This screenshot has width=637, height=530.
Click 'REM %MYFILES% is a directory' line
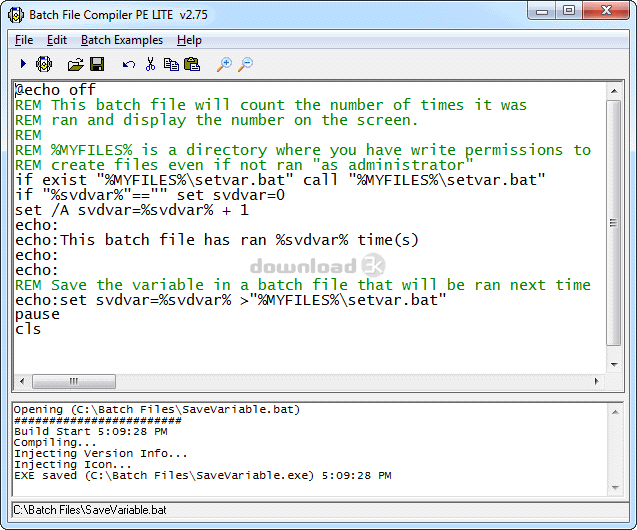click(303, 150)
